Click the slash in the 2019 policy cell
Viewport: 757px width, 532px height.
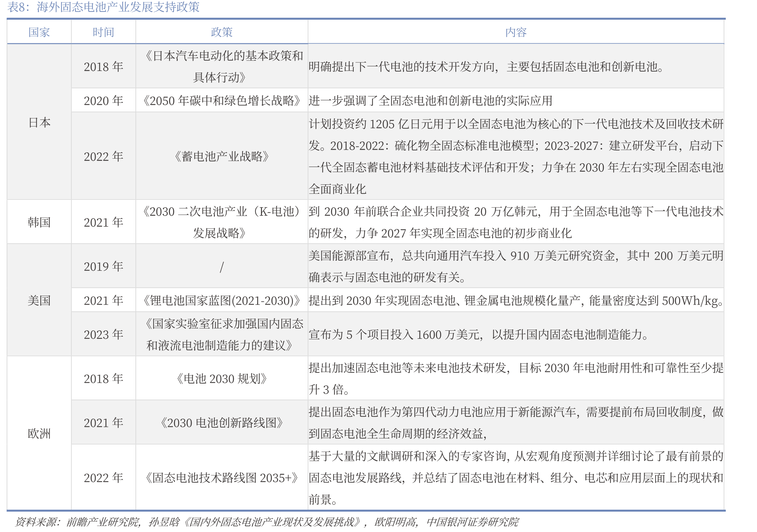point(222,267)
